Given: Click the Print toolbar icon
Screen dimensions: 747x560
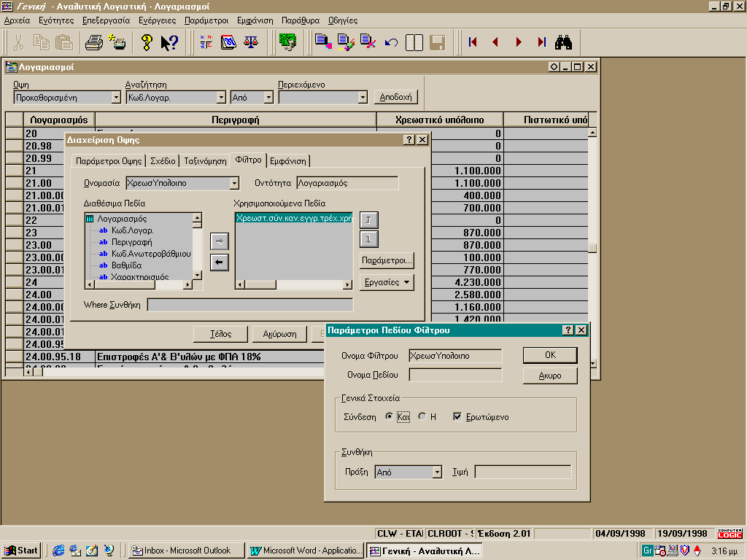Looking at the screenshot, I should (x=94, y=43).
